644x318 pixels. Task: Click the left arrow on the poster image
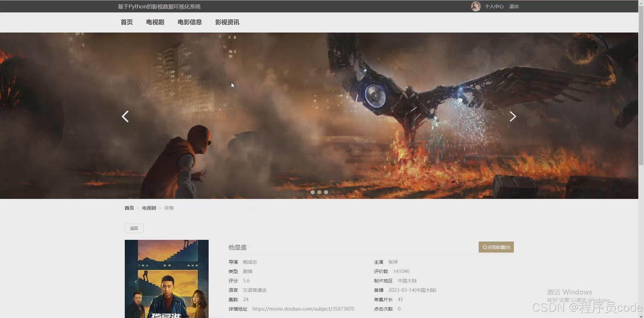coord(136,281)
